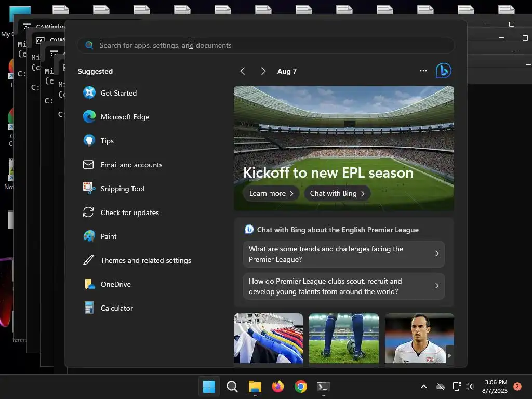Open the Calculator app icon
Viewport: 532px width, 399px height.
(x=89, y=308)
